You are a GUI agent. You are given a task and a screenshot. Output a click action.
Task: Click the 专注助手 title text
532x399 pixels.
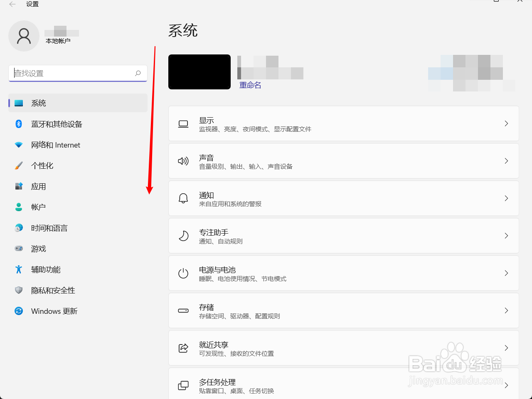click(214, 233)
